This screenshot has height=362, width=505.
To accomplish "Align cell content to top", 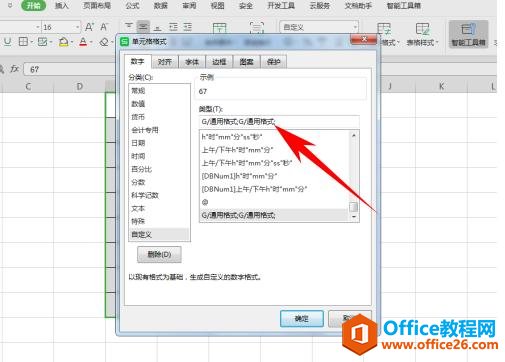I will pyautogui.click(x=129, y=27).
